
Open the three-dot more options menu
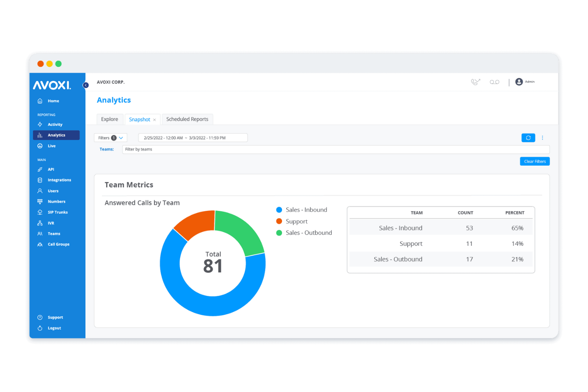[542, 138]
